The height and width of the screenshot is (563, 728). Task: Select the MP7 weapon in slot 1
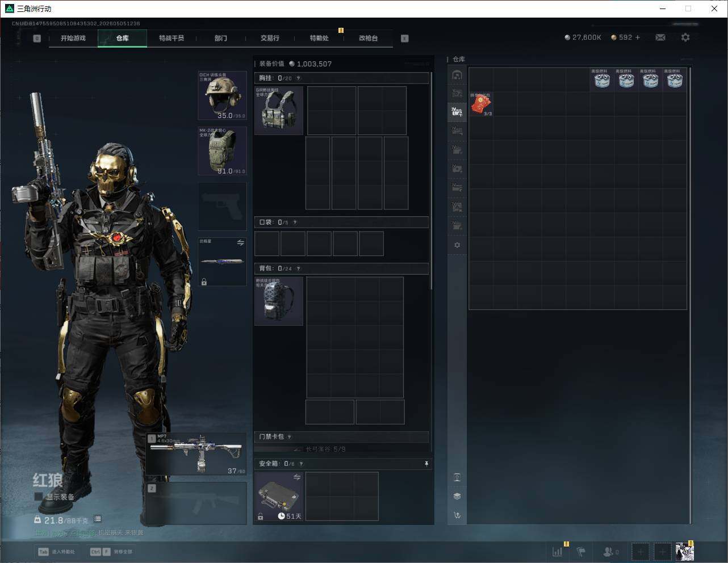[x=196, y=454]
